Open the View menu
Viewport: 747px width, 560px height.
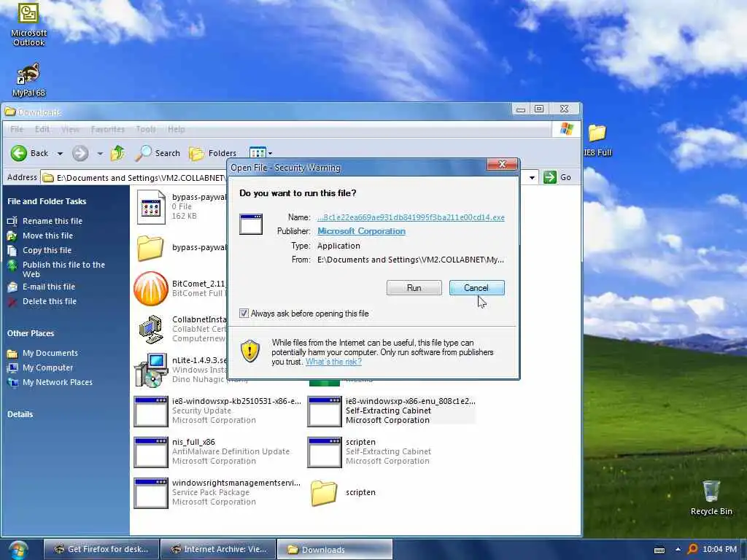pos(71,129)
